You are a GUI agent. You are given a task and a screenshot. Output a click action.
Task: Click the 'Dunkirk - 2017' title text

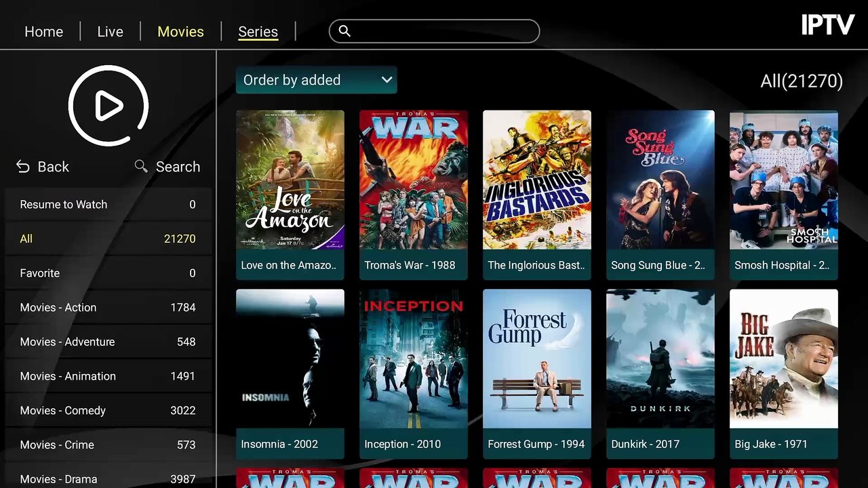646,444
